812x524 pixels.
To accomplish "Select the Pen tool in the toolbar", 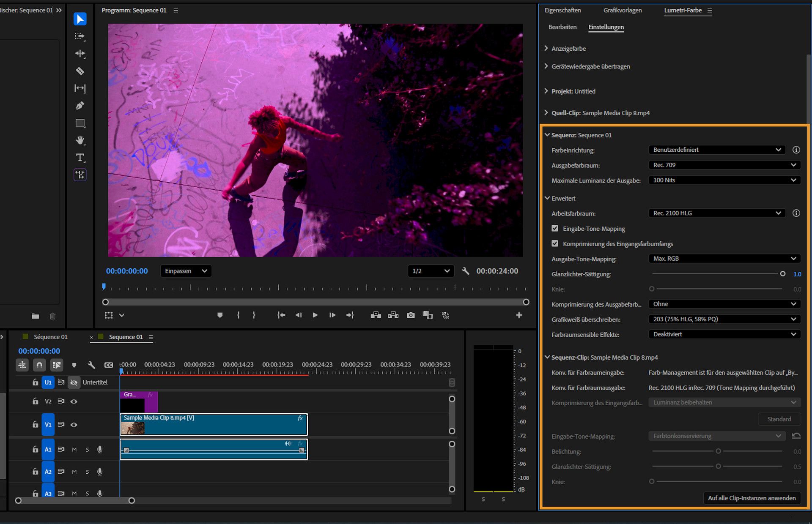I will point(80,105).
